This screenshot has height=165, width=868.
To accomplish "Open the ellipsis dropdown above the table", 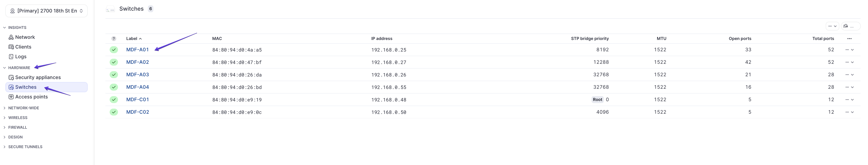I will (x=832, y=26).
